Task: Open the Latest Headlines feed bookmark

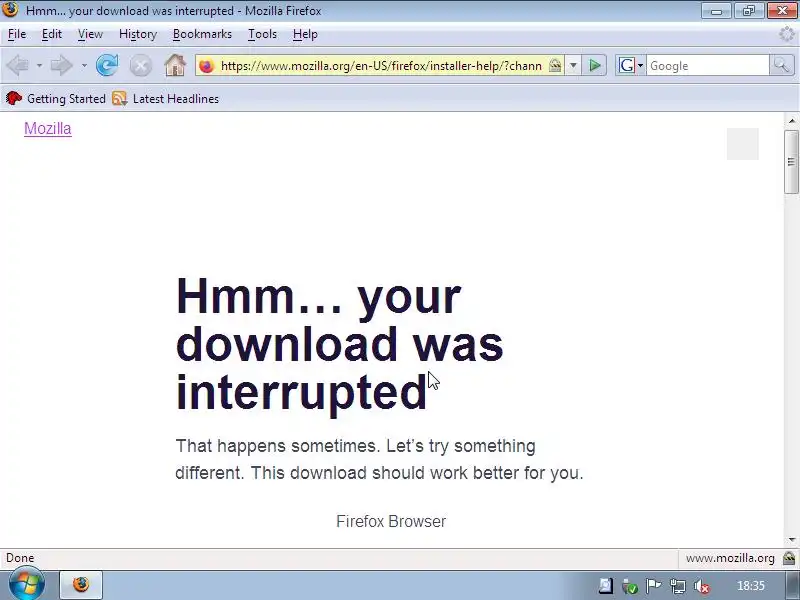Action: point(166,98)
